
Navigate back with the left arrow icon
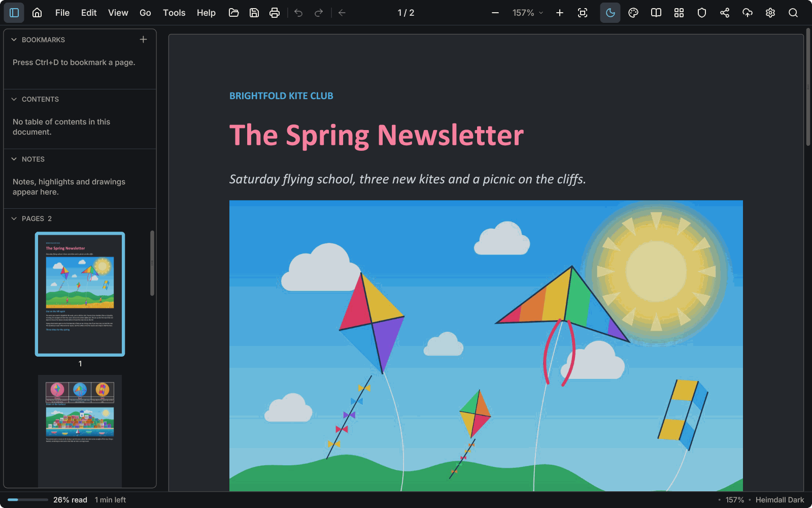click(x=342, y=13)
